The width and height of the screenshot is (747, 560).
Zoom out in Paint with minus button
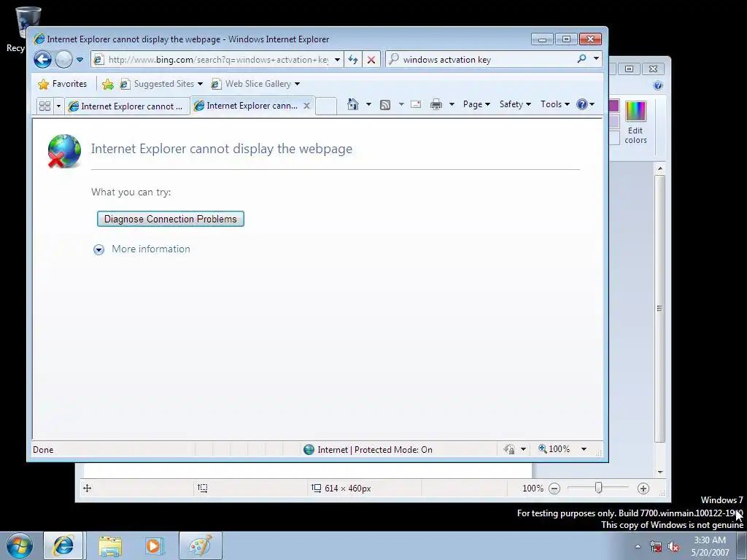click(x=554, y=489)
